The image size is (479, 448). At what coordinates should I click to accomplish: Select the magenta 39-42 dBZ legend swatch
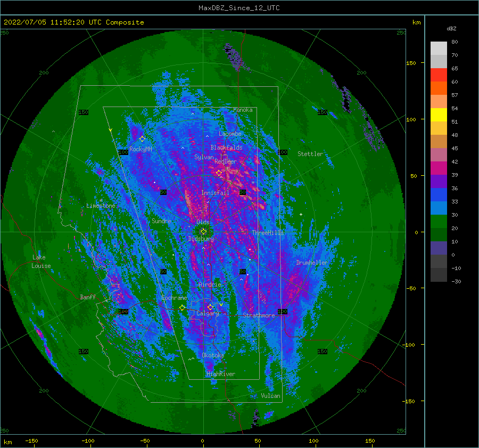[x=439, y=168]
